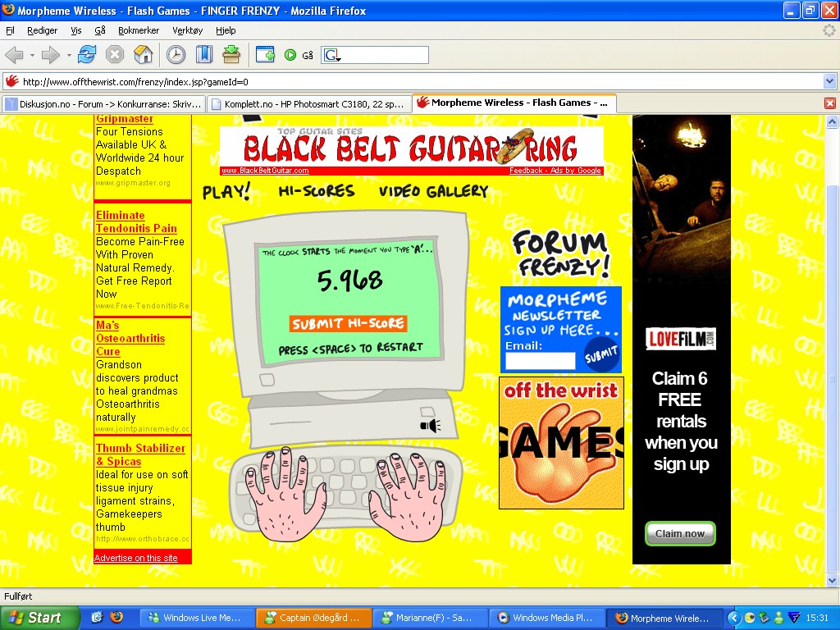Screen dimensions: 840x630
Task: Reload the current page
Action: coord(87,55)
